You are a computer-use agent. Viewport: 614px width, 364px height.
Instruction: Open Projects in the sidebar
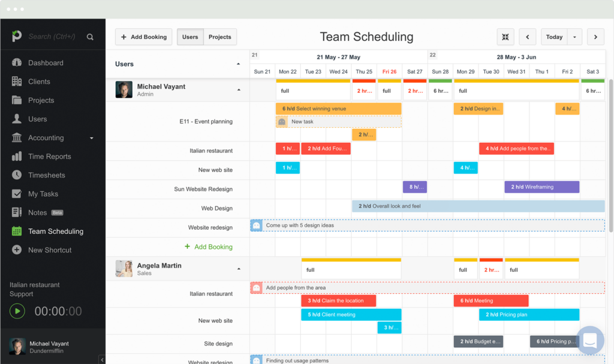coord(41,100)
